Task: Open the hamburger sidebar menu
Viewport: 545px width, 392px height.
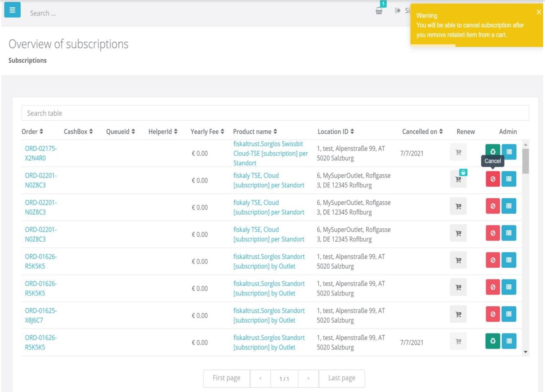Action: pos(12,10)
